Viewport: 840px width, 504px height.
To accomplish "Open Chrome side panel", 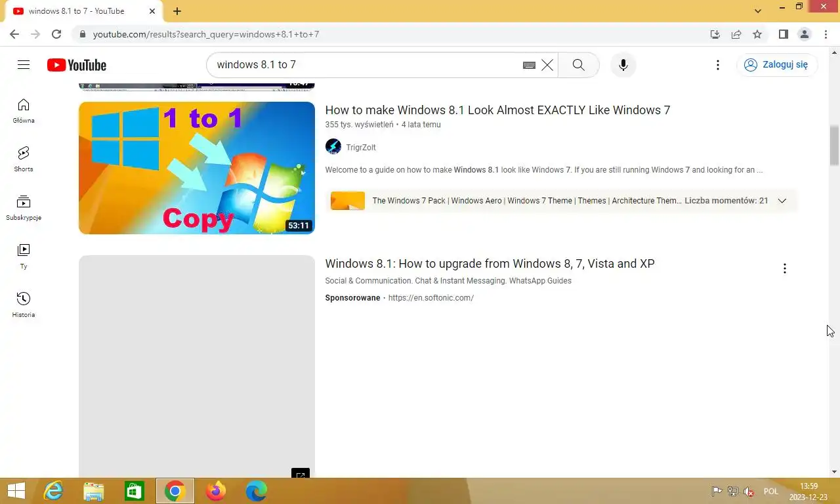I will [784, 34].
